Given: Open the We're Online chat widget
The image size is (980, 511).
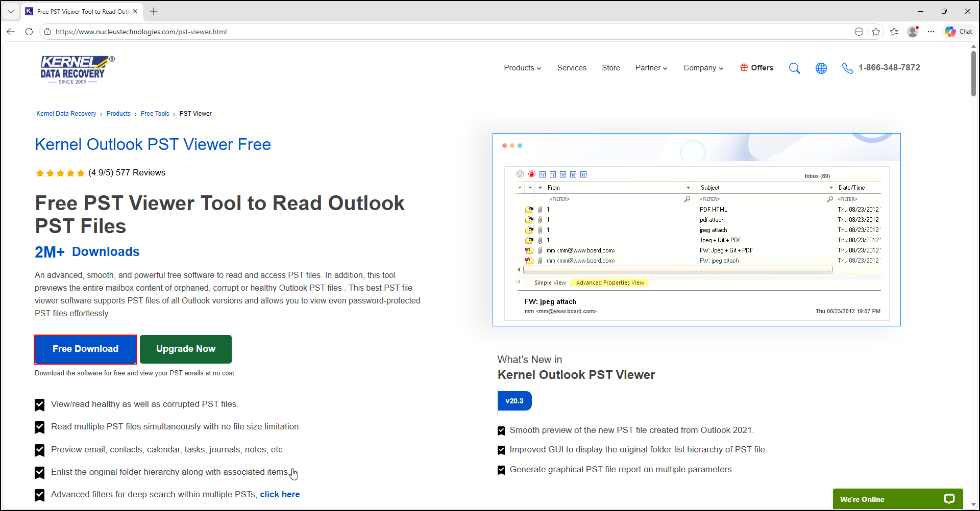Looking at the screenshot, I should click(x=898, y=499).
